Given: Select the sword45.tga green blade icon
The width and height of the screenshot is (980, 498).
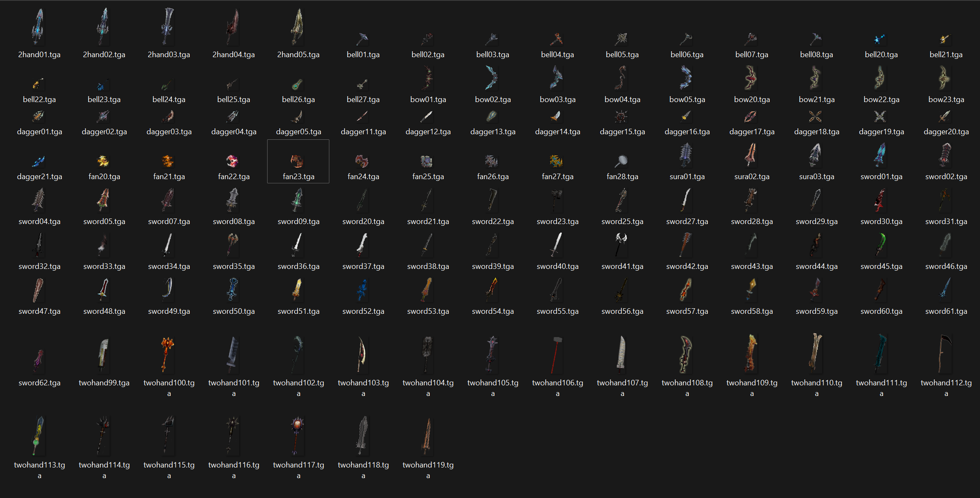Looking at the screenshot, I should (x=881, y=245).
